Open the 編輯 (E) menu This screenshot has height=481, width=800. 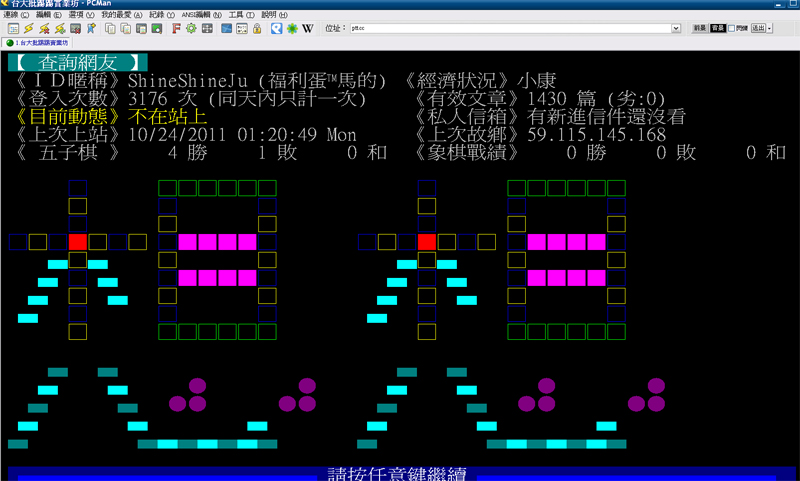(49, 15)
